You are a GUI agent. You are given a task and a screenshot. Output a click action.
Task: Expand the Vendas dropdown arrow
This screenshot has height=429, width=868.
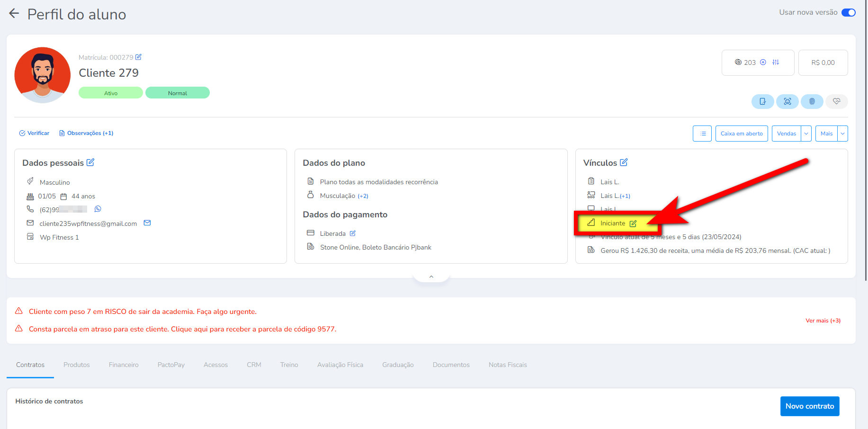click(x=806, y=134)
